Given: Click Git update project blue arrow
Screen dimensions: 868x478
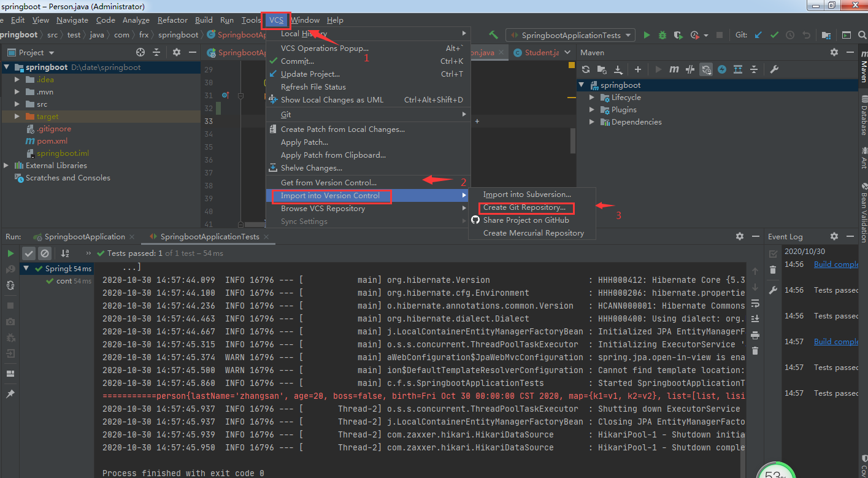Looking at the screenshot, I should tap(759, 35).
